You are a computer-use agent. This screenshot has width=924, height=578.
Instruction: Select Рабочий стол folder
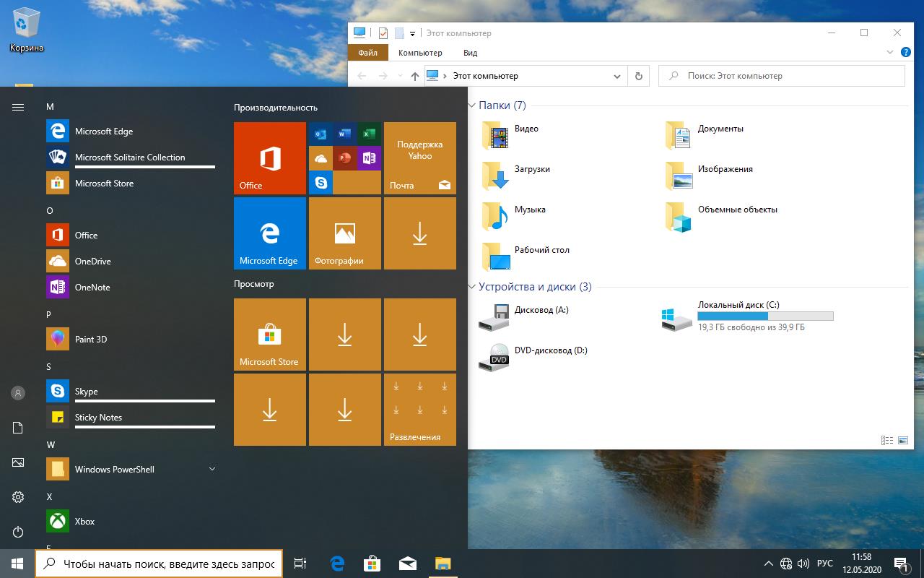tap(527, 256)
